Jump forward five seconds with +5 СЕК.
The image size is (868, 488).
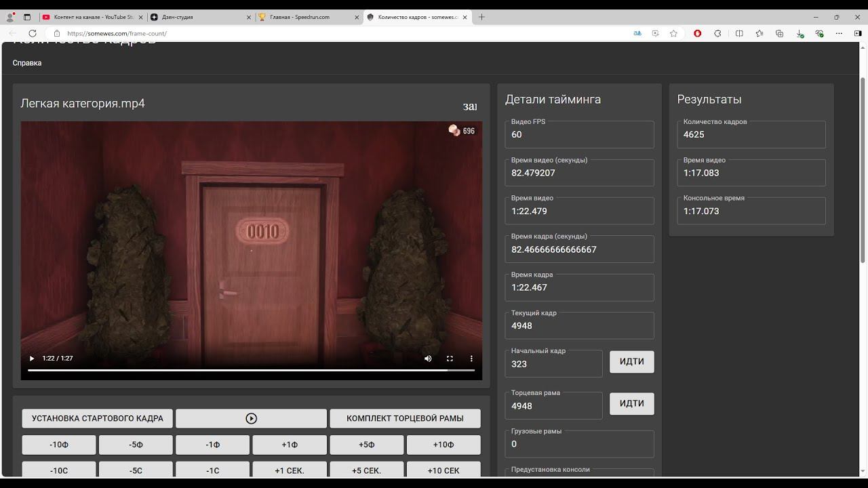click(366, 470)
